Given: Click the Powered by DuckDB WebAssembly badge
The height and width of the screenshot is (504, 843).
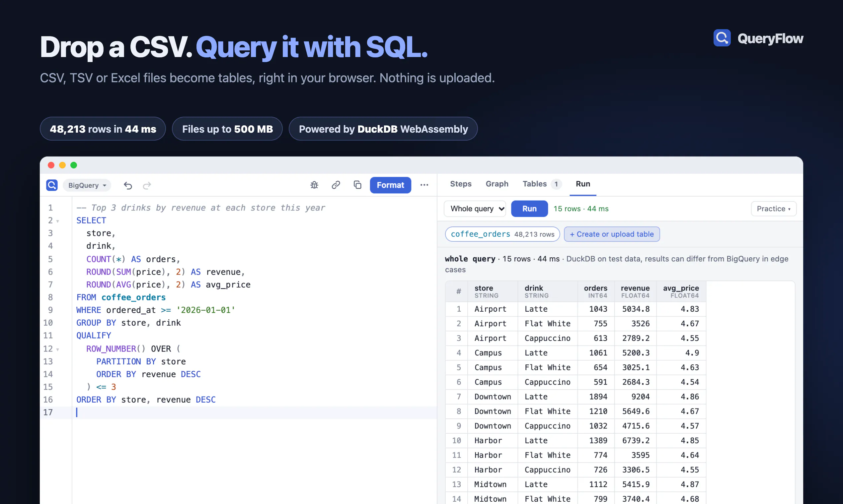Looking at the screenshot, I should pyautogui.click(x=383, y=129).
